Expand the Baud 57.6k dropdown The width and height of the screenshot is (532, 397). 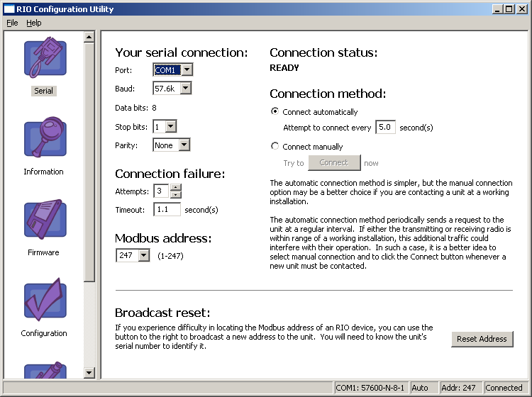[x=185, y=88]
